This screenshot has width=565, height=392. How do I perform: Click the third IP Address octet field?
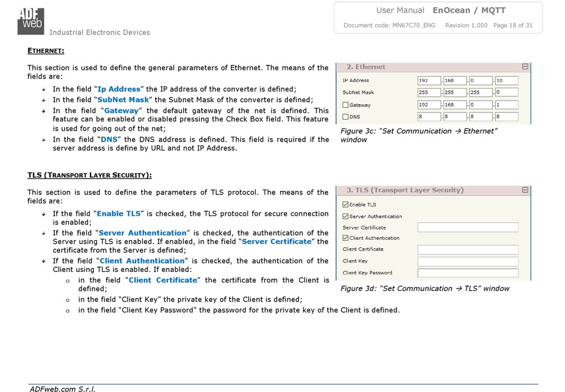pyautogui.click(x=481, y=80)
